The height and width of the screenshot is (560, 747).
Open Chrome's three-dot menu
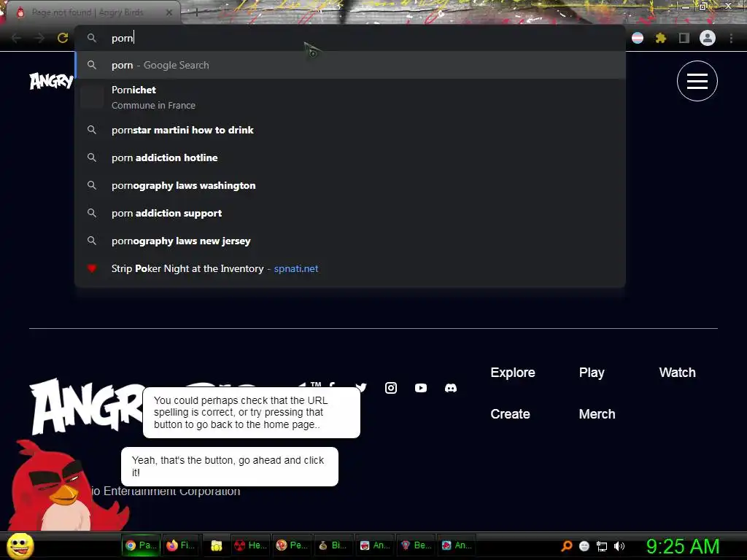(731, 38)
